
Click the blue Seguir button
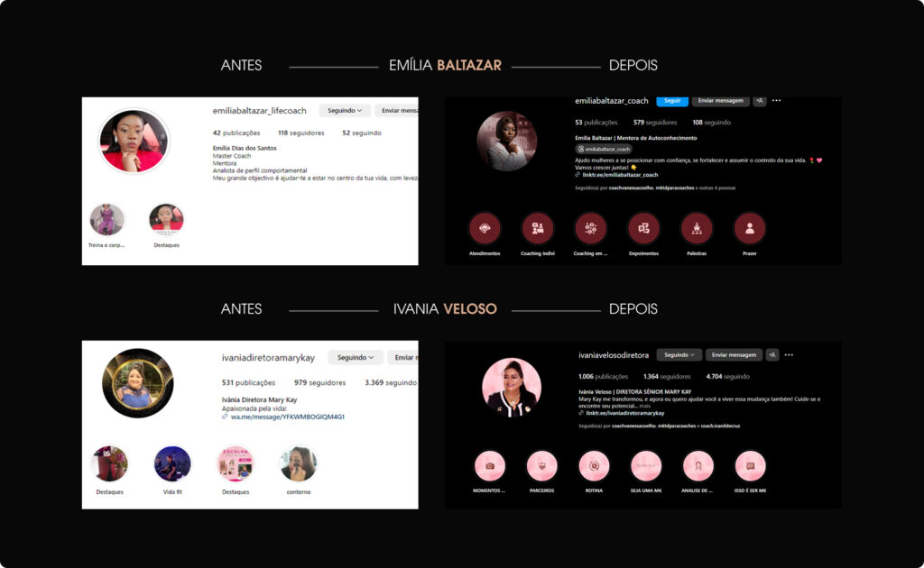tap(672, 101)
